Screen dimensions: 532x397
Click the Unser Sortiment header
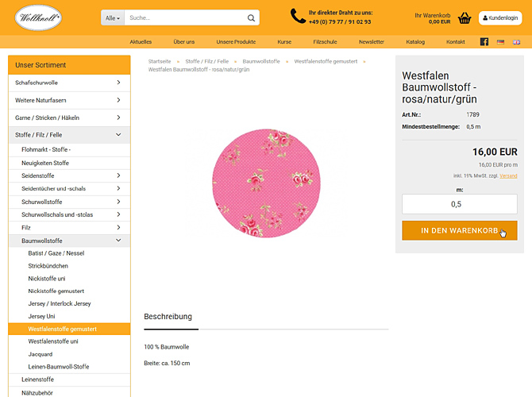(69, 65)
